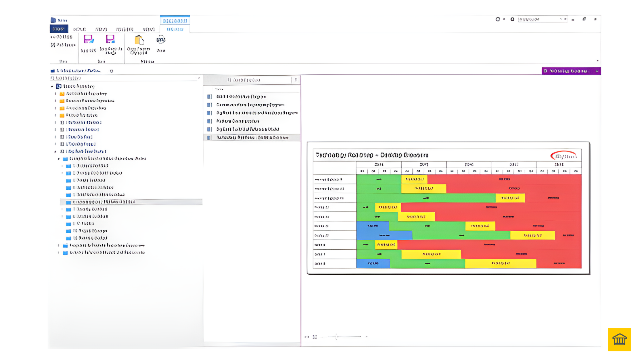Collapse the expanded ninth top-level tree node
This screenshot has width=644, height=362.
(x=55, y=151)
